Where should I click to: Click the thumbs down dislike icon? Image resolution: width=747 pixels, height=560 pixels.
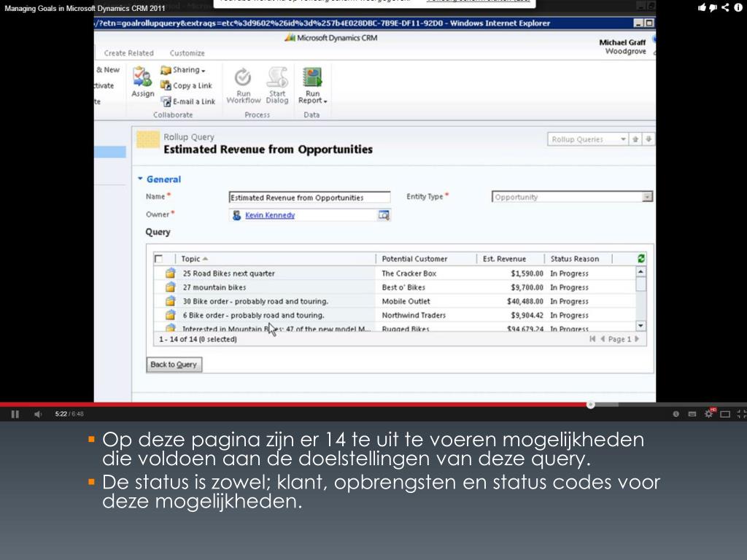pos(713,7)
